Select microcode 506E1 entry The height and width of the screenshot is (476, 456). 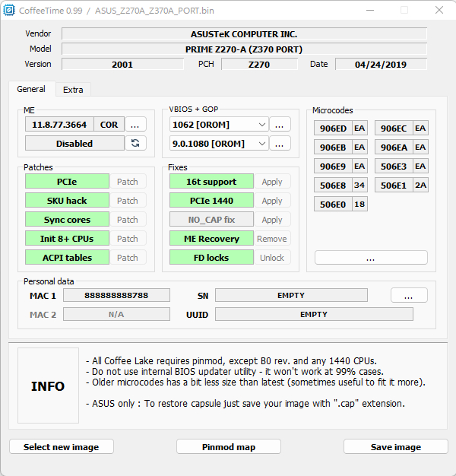tap(401, 186)
